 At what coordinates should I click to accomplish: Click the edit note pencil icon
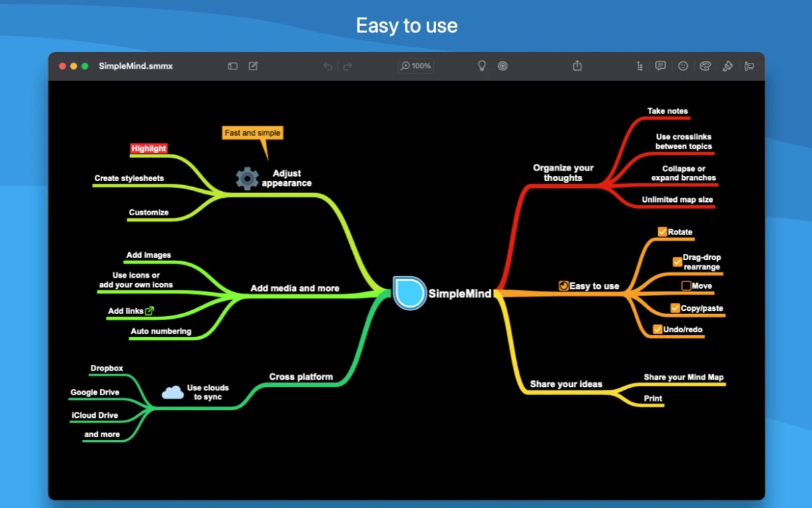click(x=253, y=66)
